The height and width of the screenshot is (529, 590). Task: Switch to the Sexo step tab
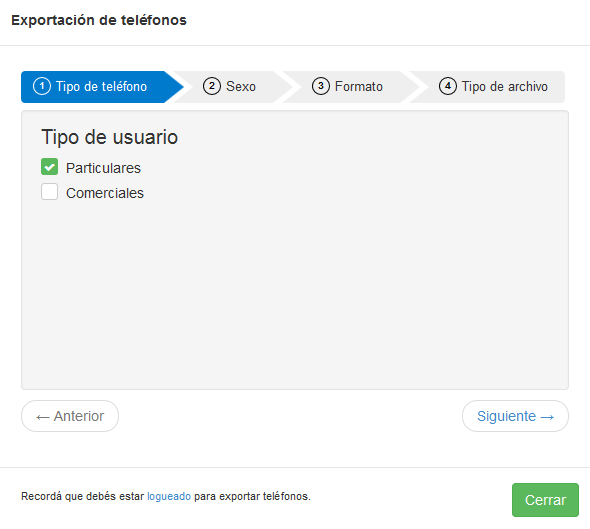coord(230,87)
